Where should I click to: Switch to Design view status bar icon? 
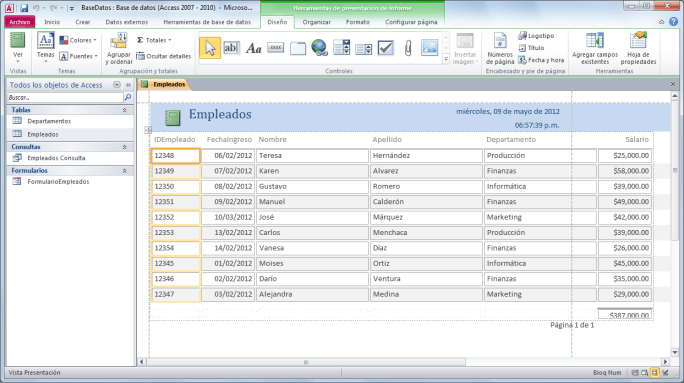665,373
